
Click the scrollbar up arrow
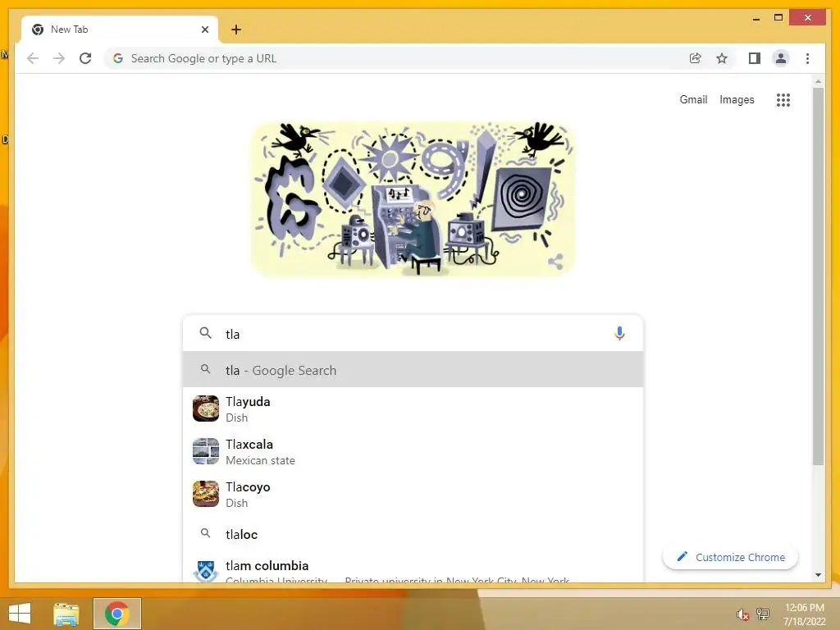818,81
